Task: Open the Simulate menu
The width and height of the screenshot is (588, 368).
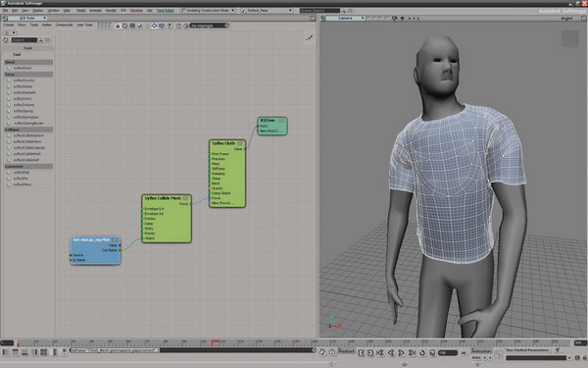Action: [136, 11]
